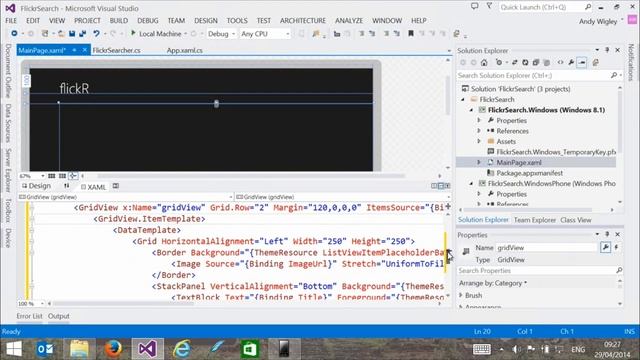Refresh Solution Explorer via toolbar icon

point(525,63)
